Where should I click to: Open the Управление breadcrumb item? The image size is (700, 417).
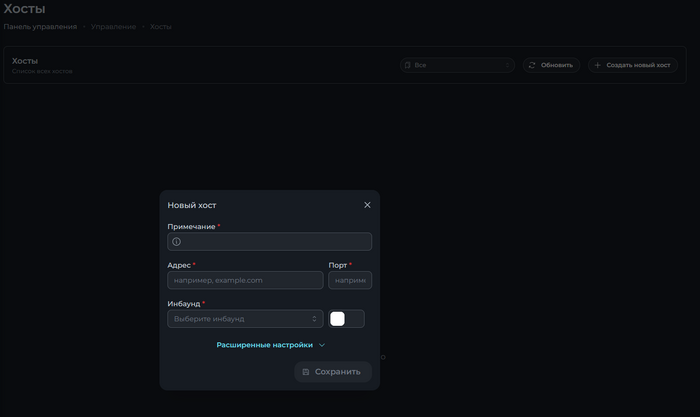tap(113, 27)
